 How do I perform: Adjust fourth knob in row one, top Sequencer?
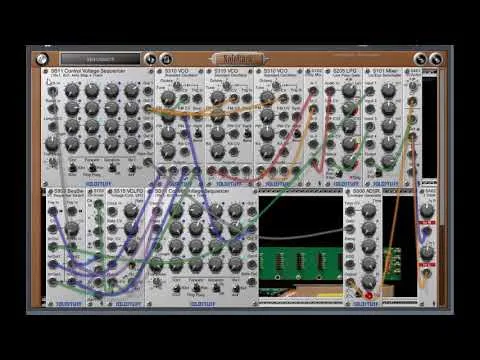(131, 90)
